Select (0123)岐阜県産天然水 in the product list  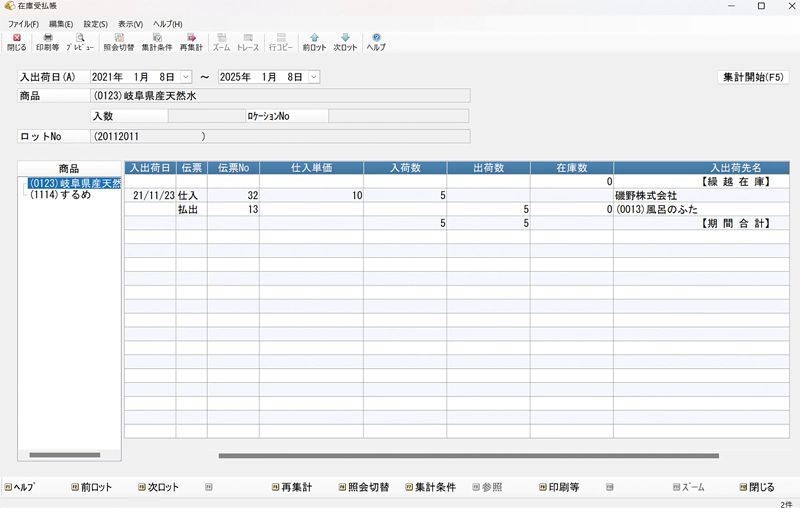(74, 184)
